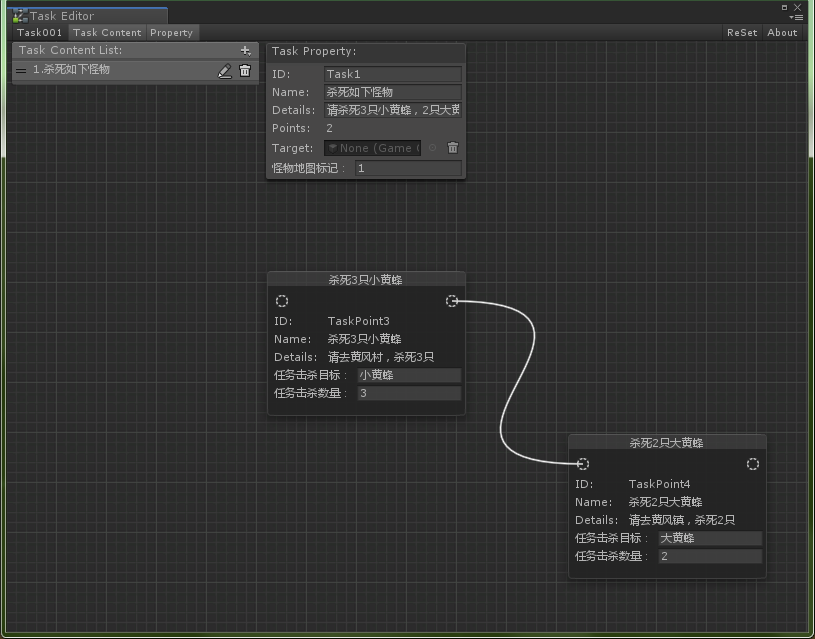Click the trash icon to delete task 1

click(x=244, y=70)
